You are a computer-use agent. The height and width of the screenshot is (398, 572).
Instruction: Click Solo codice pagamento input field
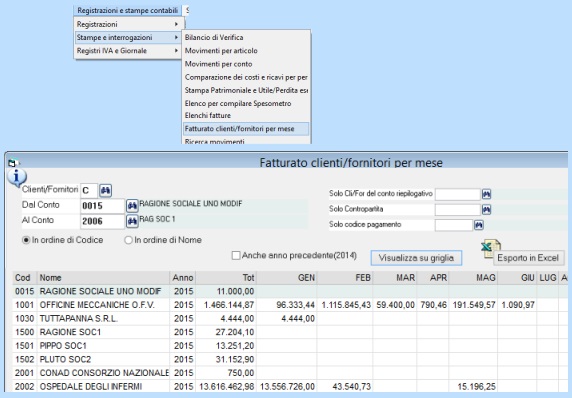tap(454, 225)
